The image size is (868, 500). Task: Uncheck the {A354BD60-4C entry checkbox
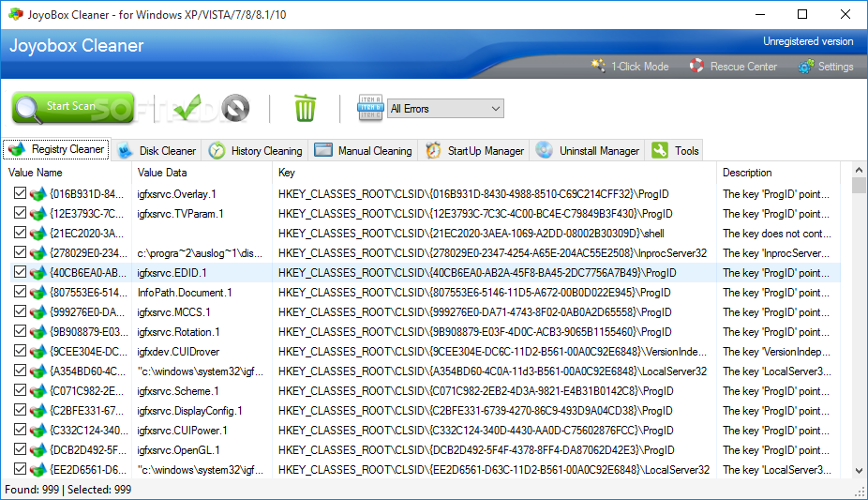tap(20, 370)
